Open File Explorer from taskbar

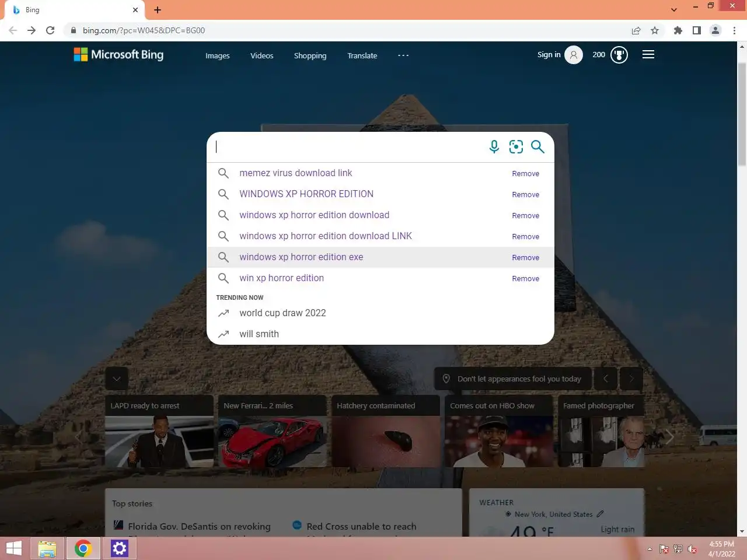[47, 548]
